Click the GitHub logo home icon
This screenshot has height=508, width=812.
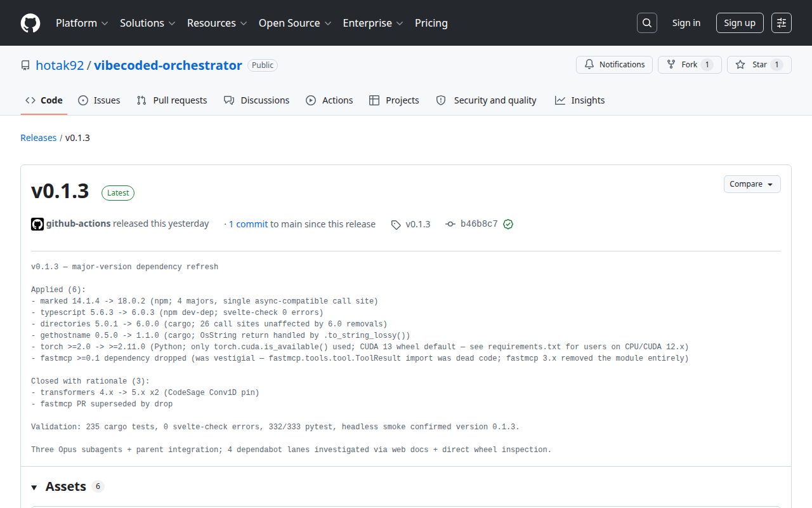pos(30,23)
